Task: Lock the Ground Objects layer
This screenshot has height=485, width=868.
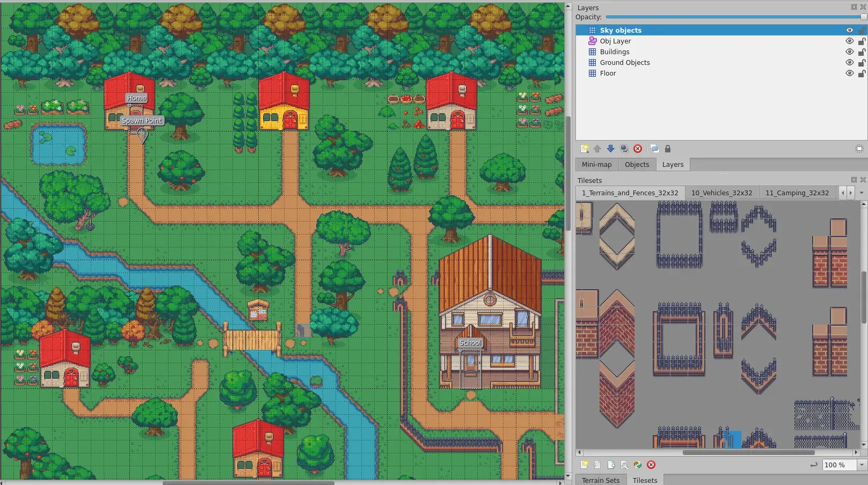Action: [x=861, y=63]
